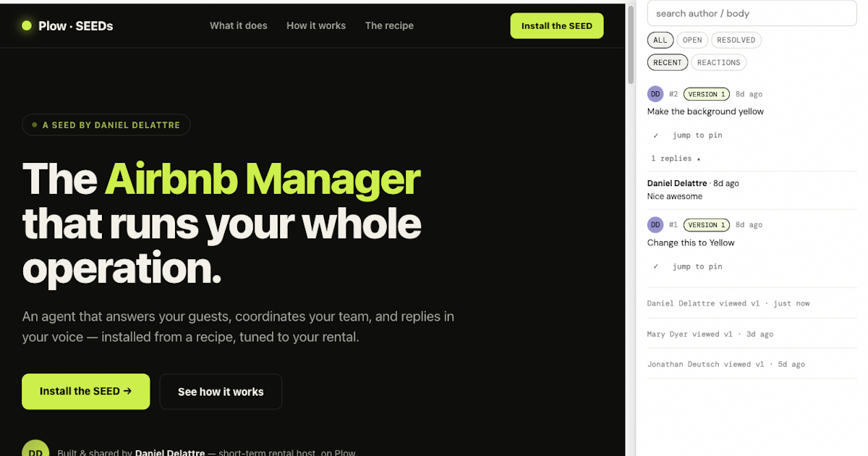Filter comments by RESOLVED

[x=736, y=41]
